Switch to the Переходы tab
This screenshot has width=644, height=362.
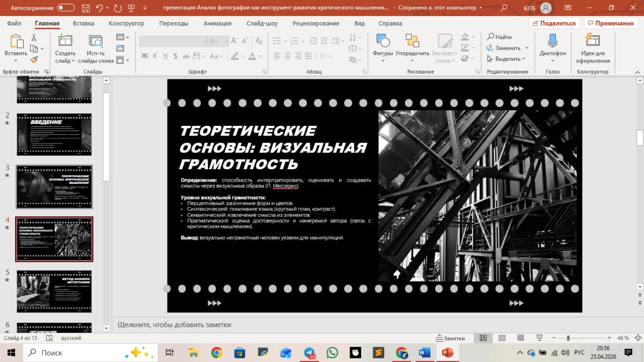coord(174,23)
